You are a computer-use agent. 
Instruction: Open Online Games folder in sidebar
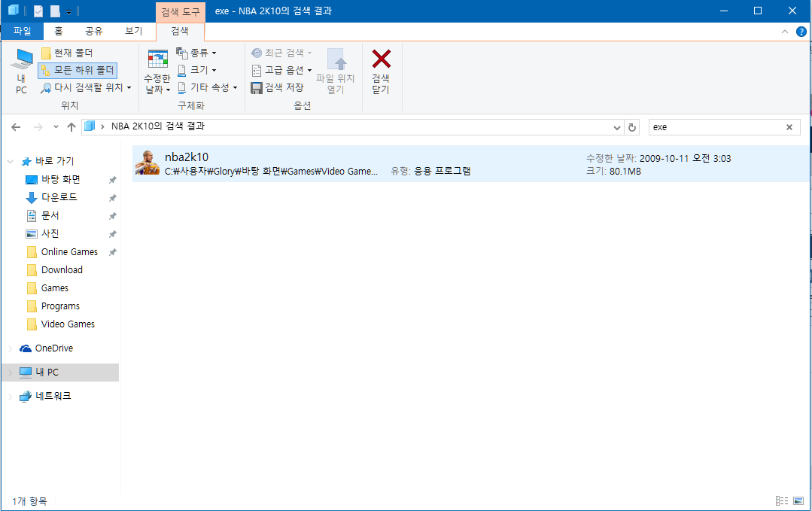pyautogui.click(x=69, y=251)
